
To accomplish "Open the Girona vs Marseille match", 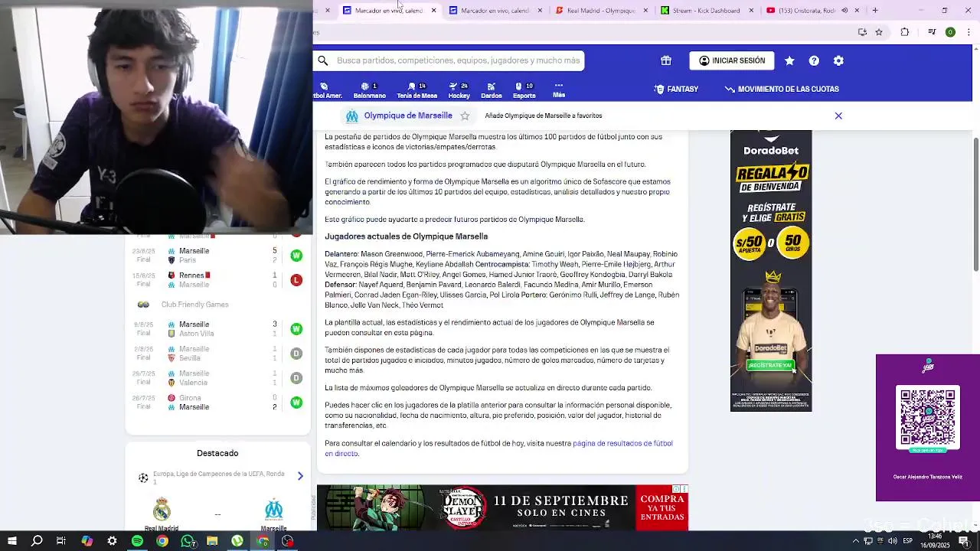I will [217, 403].
